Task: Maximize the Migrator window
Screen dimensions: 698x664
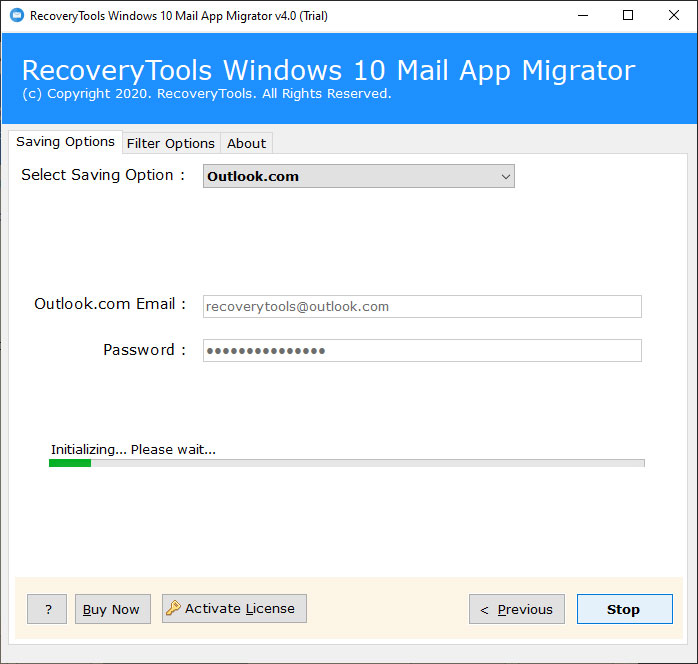Action: pyautogui.click(x=628, y=16)
